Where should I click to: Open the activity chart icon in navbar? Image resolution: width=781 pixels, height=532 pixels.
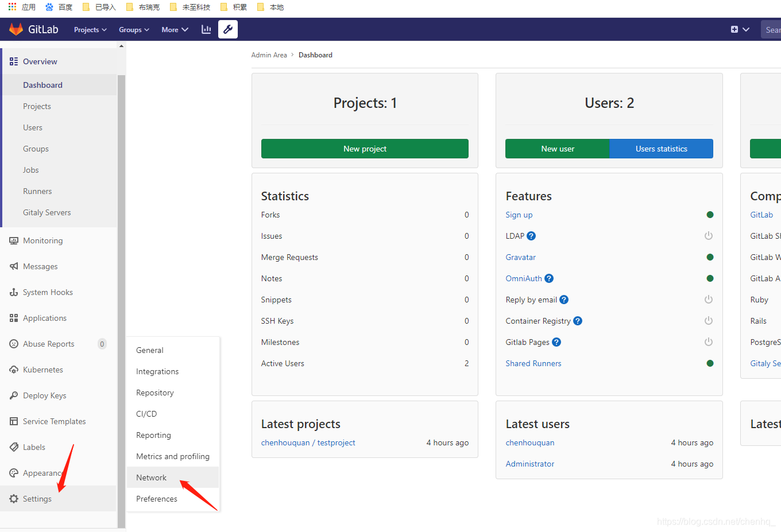point(206,29)
